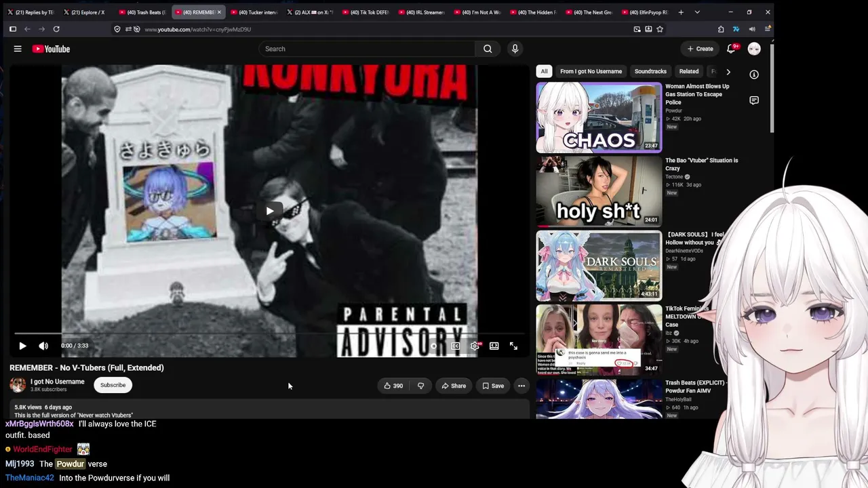Open the Trash Beats suggested video thumbnail
The height and width of the screenshot is (488, 868).
(x=599, y=399)
